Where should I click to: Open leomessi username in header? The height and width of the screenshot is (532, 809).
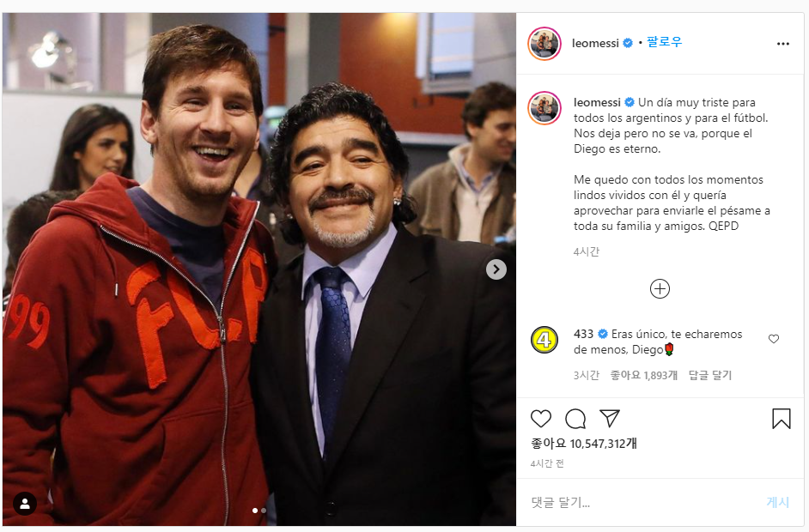(596, 43)
